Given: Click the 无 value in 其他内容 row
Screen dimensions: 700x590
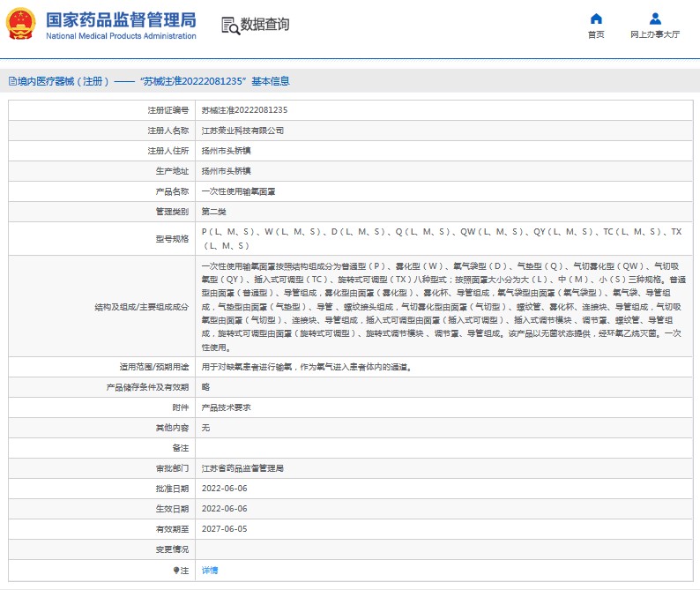Looking at the screenshot, I should coord(205,428).
